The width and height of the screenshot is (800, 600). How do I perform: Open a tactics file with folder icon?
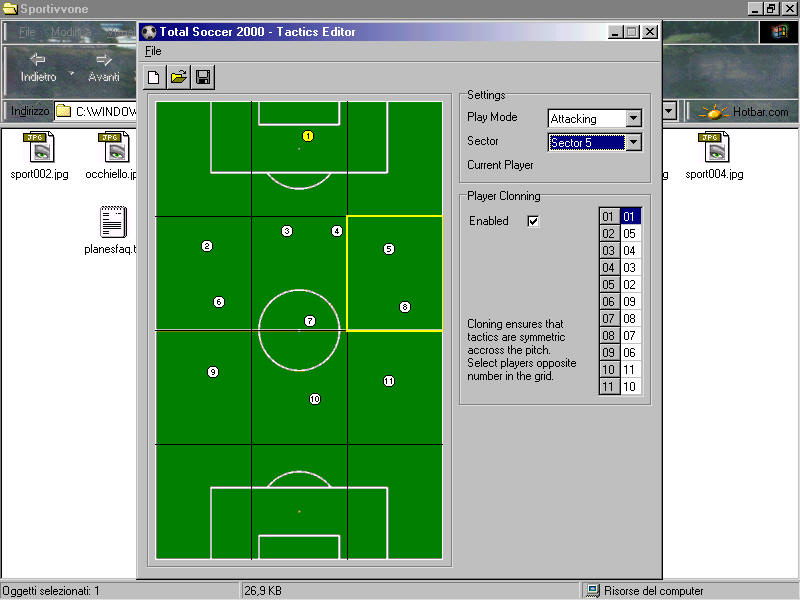point(179,77)
